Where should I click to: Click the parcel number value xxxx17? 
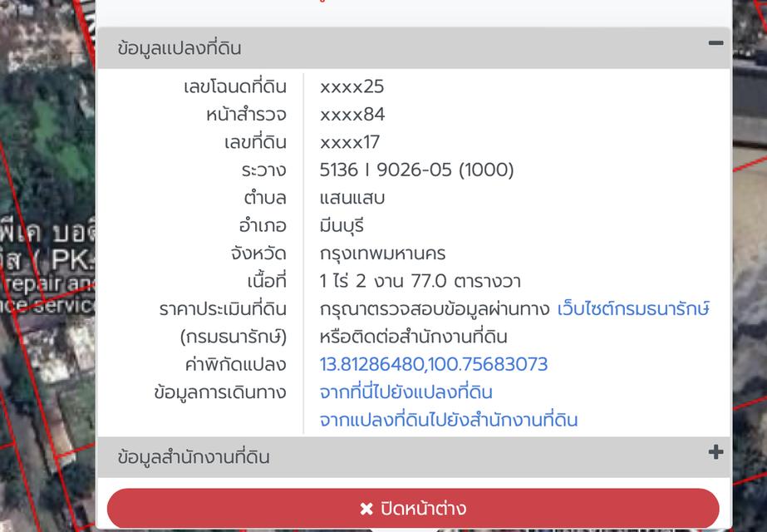(346, 141)
